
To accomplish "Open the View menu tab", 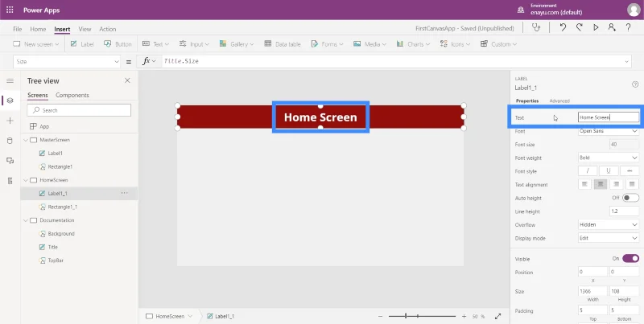I will 85,29.
